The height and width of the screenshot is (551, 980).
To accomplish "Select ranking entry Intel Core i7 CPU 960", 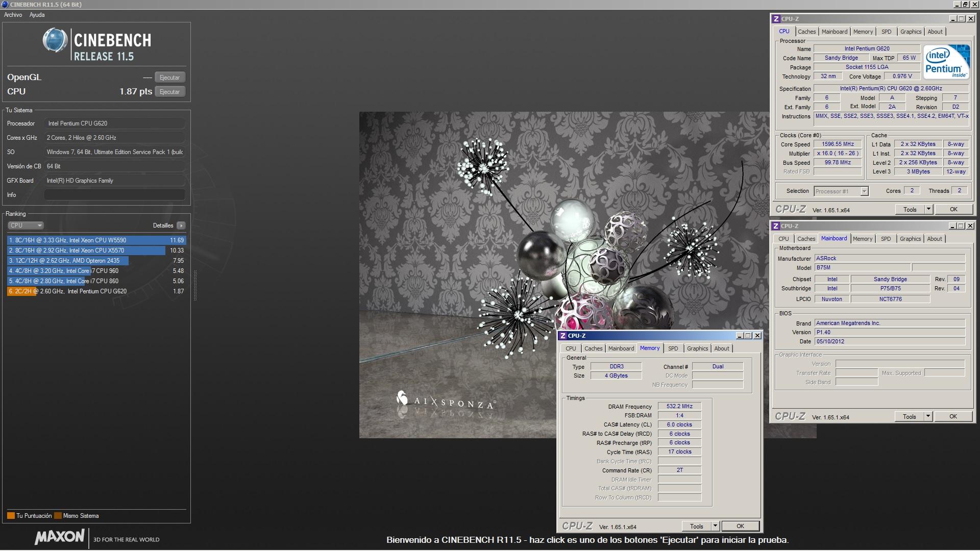I will click(x=96, y=271).
